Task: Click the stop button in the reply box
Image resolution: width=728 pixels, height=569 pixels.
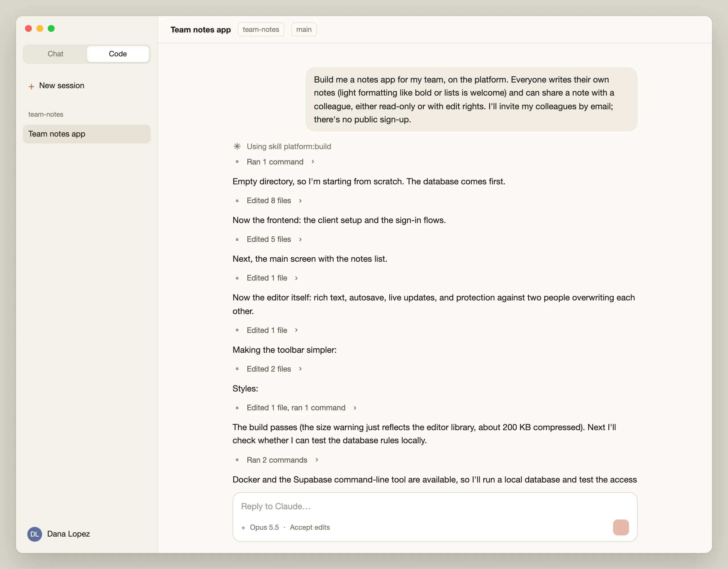Action: (621, 527)
